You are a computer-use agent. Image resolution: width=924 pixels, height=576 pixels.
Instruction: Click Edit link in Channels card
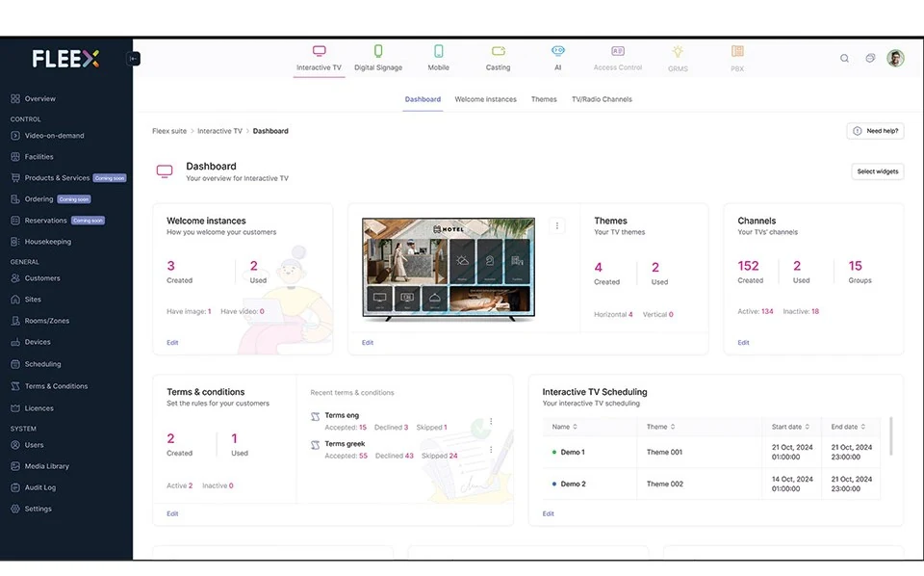(743, 343)
